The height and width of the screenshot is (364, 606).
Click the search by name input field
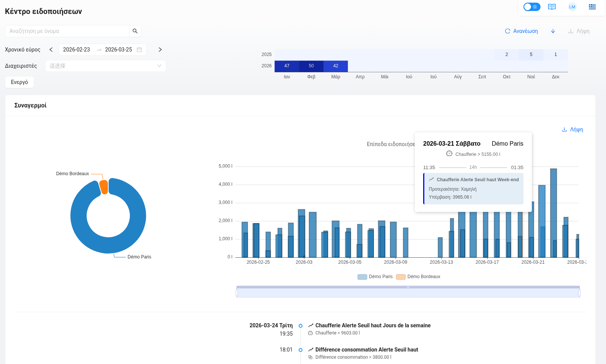[67, 31]
